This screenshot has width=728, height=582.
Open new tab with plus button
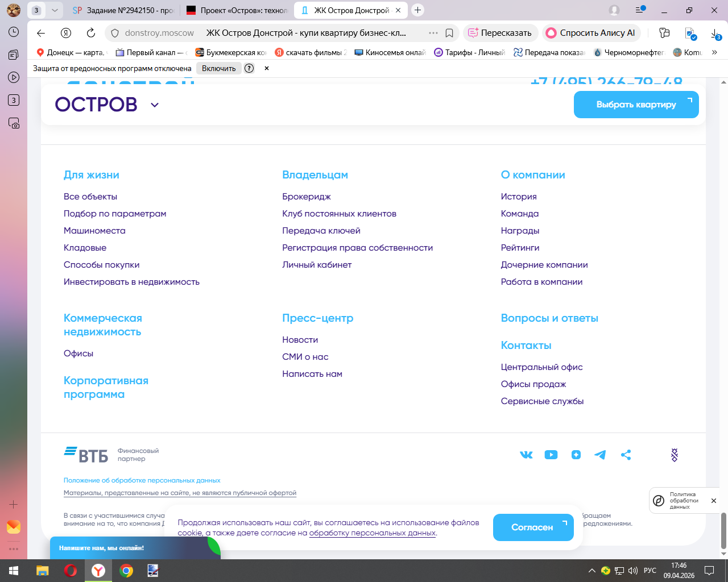tap(417, 10)
